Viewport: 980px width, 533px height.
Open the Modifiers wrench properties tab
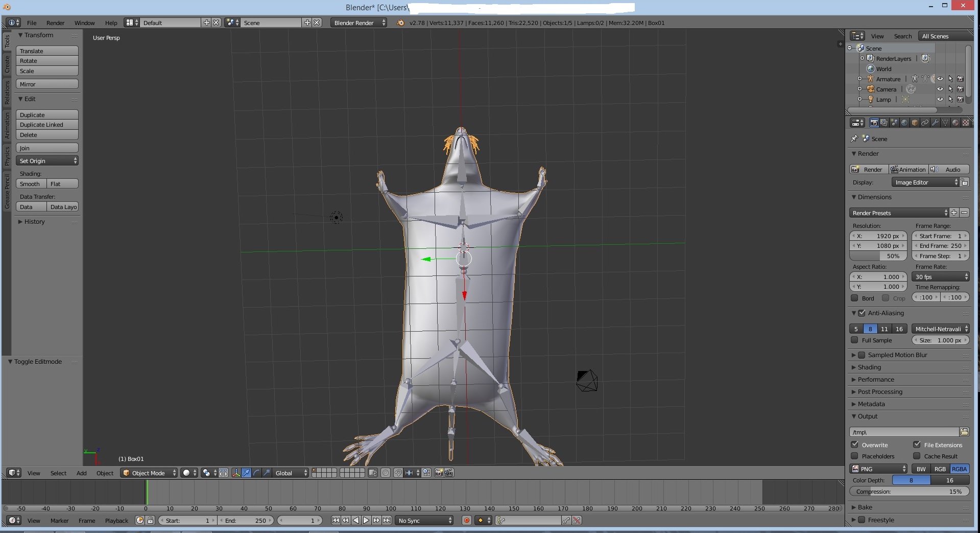click(x=935, y=123)
